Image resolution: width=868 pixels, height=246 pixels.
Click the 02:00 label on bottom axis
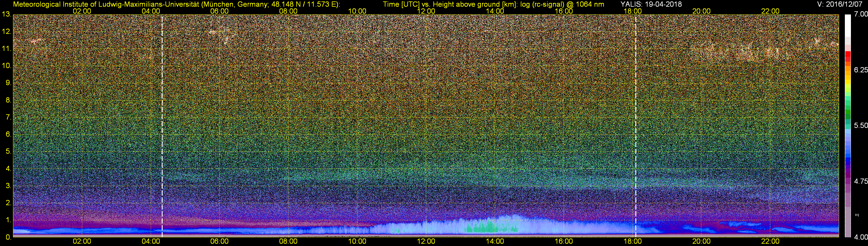click(x=82, y=242)
